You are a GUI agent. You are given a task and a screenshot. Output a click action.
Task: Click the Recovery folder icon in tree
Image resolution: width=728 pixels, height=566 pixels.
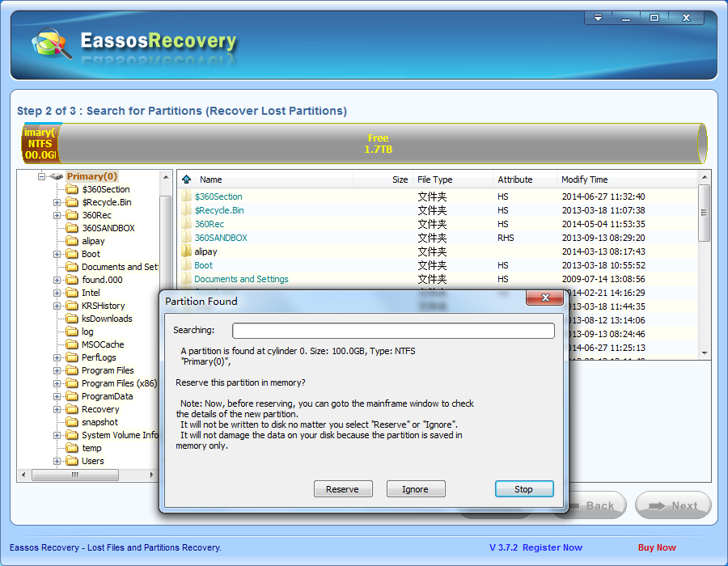tap(72, 409)
